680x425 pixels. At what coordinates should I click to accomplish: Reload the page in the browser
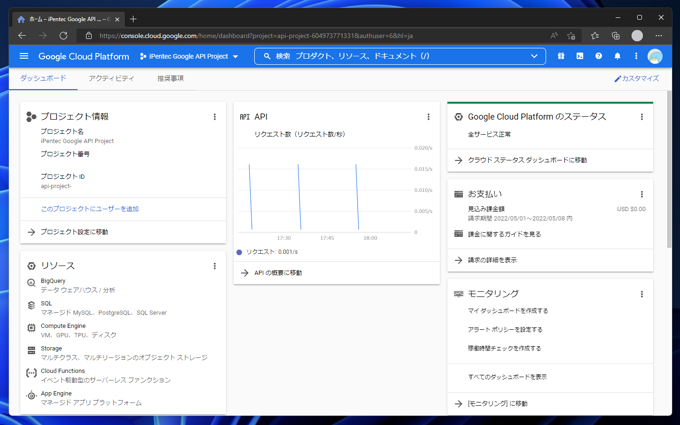pyautogui.click(x=63, y=36)
